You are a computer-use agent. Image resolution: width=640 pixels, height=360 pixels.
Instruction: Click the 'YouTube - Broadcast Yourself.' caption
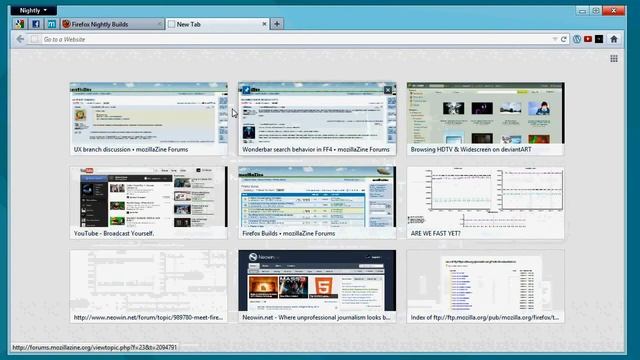click(114, 233)
